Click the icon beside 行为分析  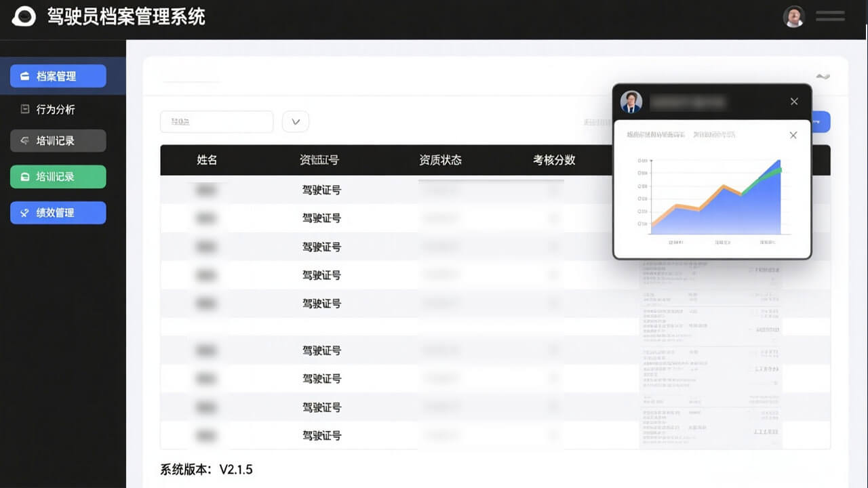(x=25, y=109)
